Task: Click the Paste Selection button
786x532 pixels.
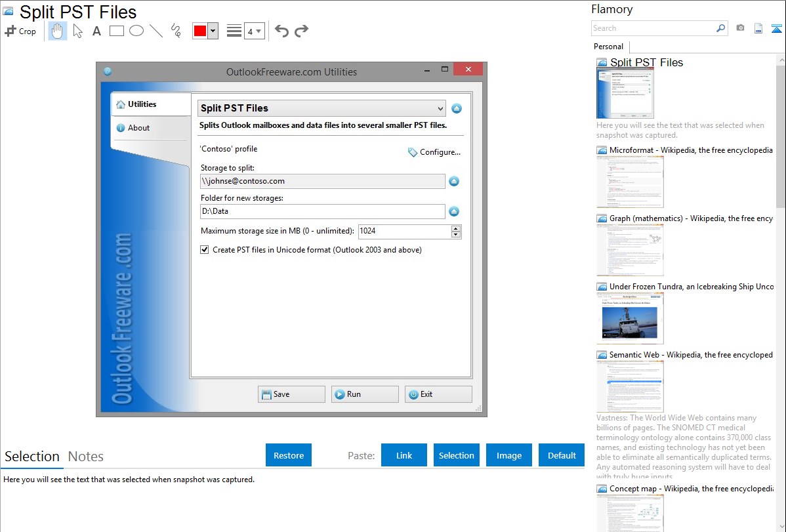Action: tap(457, 455)
